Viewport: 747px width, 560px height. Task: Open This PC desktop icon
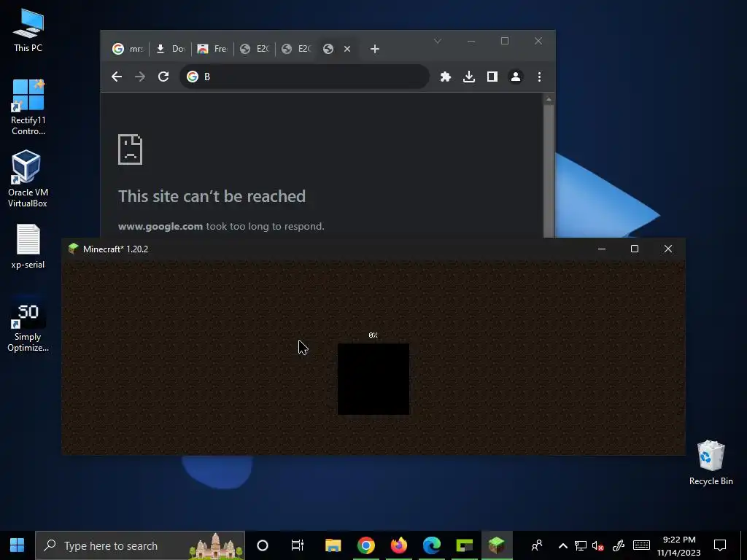point(28,31)
